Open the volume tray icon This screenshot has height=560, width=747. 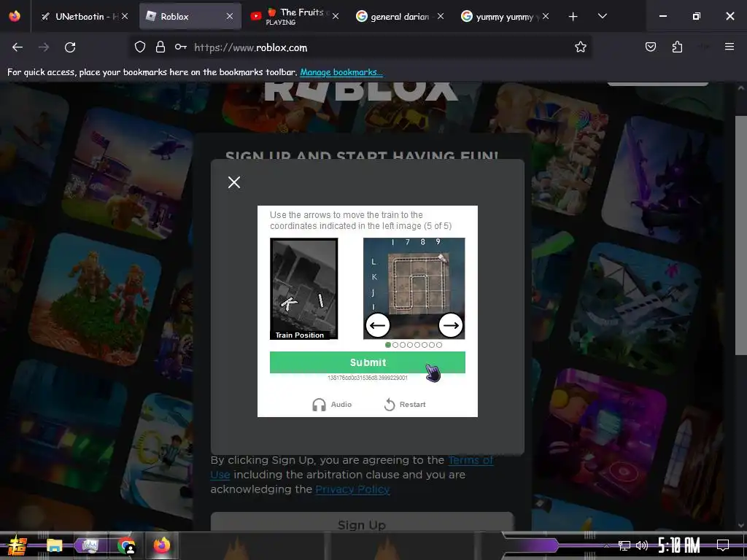(x=642, y=545)
